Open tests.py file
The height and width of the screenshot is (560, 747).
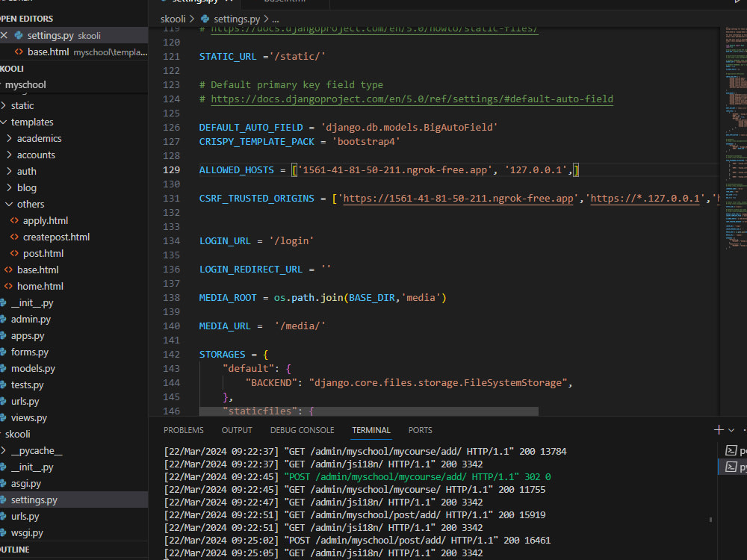74,385
